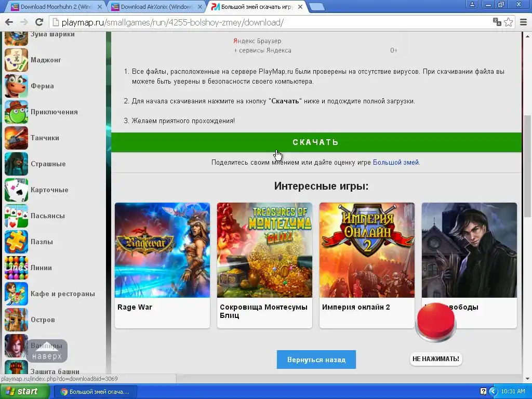
Task: Open the Карточные cards icon
Action: coord(16,190)
